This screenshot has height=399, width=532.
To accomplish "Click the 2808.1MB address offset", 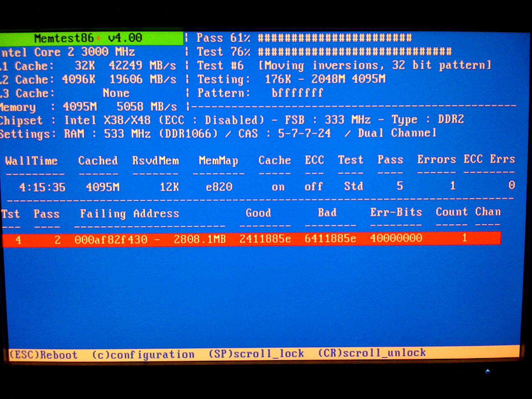I will [200, 239].
